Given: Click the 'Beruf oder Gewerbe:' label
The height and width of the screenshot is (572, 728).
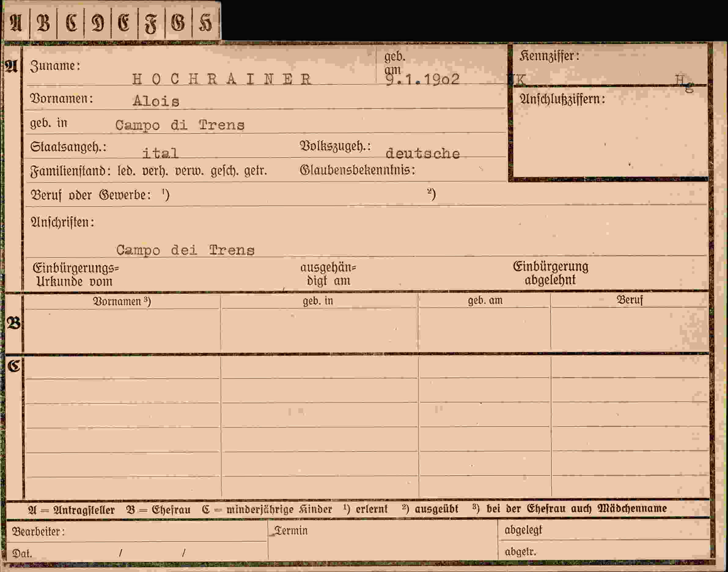Looking at the screenshot, I should pyautogui.click(x=91, y=195).
